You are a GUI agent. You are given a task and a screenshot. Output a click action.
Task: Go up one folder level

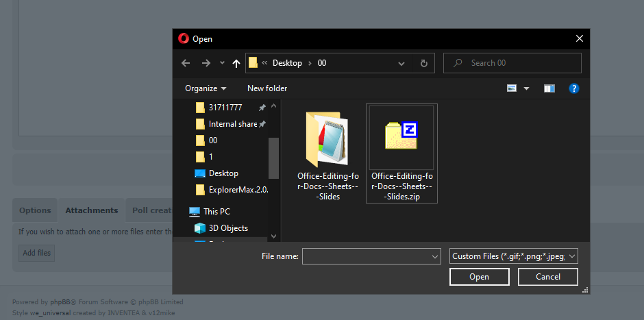[x=236, y=63]
